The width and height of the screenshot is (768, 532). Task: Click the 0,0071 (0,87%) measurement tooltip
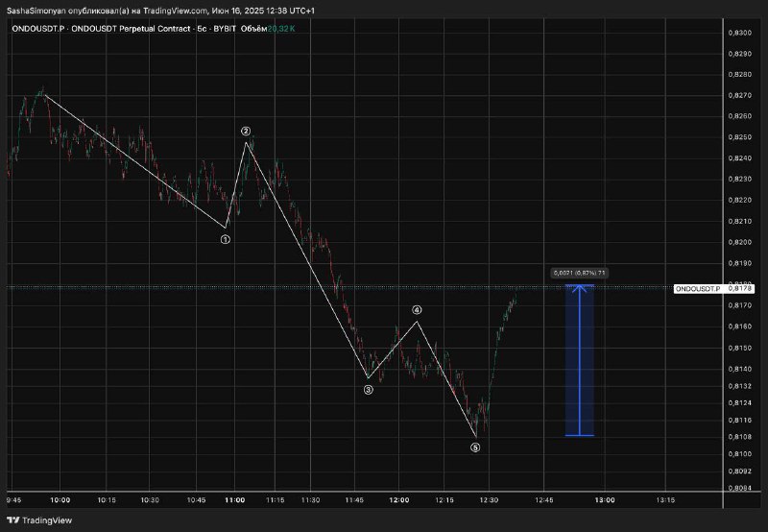(x=580, y=273)
